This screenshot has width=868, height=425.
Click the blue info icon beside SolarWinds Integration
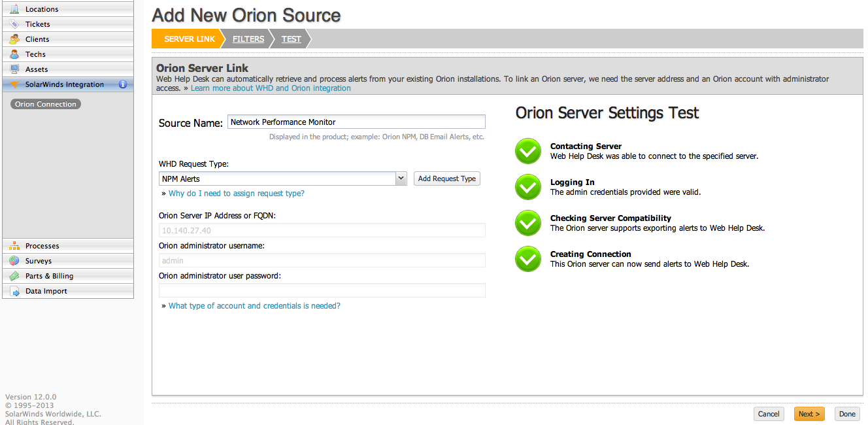point(122,84)
